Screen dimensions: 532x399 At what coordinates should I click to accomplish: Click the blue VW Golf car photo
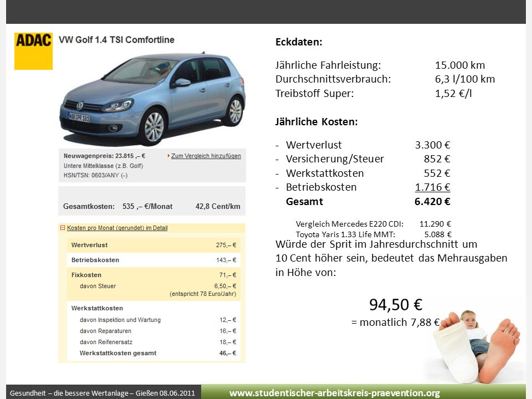point(153,99)
